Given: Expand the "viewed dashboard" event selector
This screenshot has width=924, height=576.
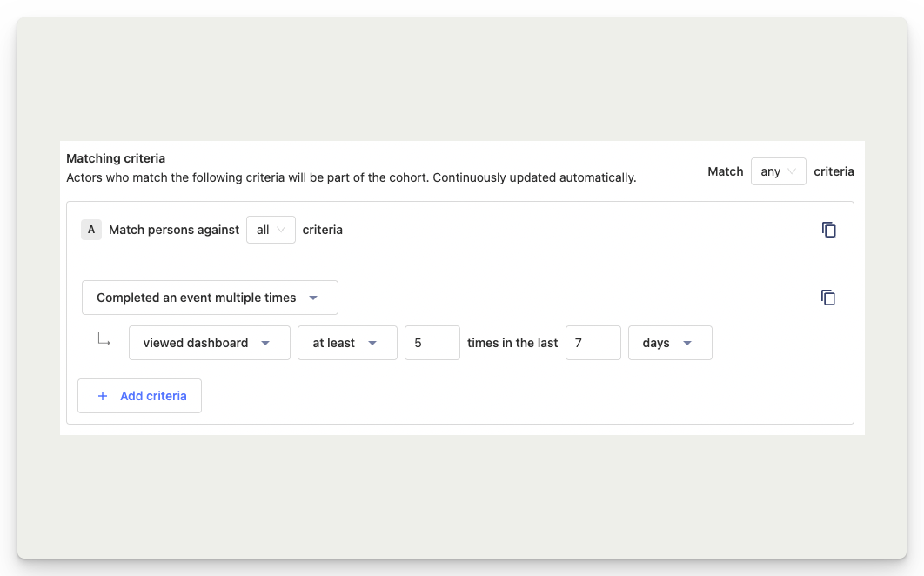Looking at the screenshot, I should point(209,343).
